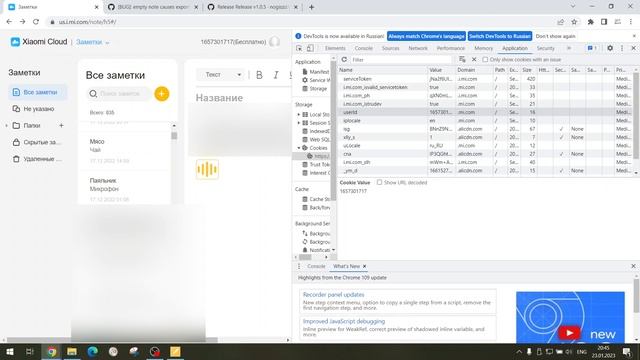Open the Windows Start menu
The height and width of the screenshot is (360, 640).
pyautogui.click(x=10, y=351)
